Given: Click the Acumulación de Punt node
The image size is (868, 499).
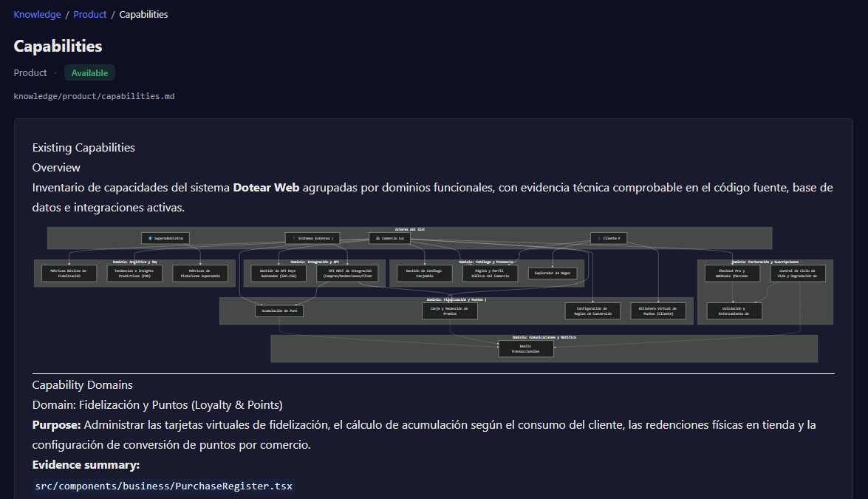Looking at the screenshot, I should click(x=279, y=310).
